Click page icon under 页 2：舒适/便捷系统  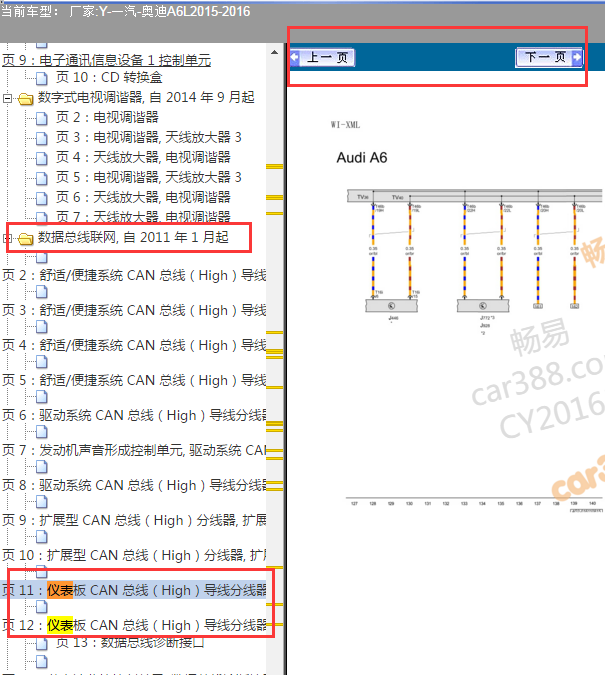pos(42,292)
